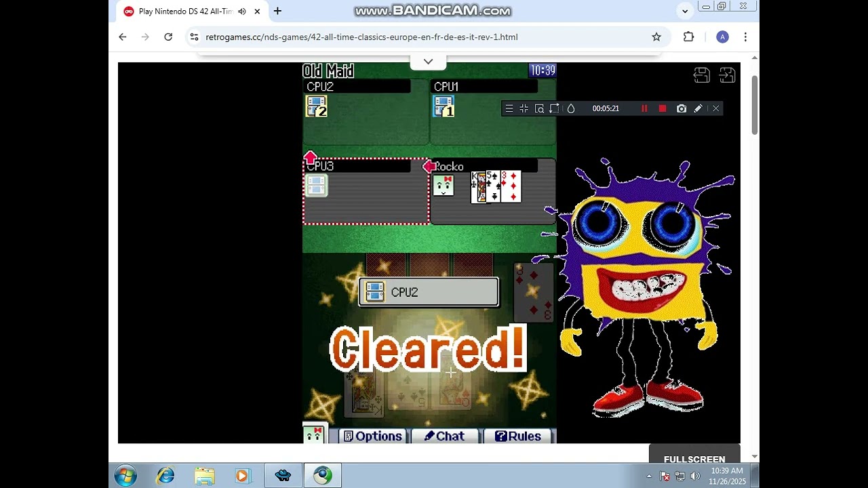Show hidden system tray icons
The image size is (868, 488).
(x=649, y=476)
